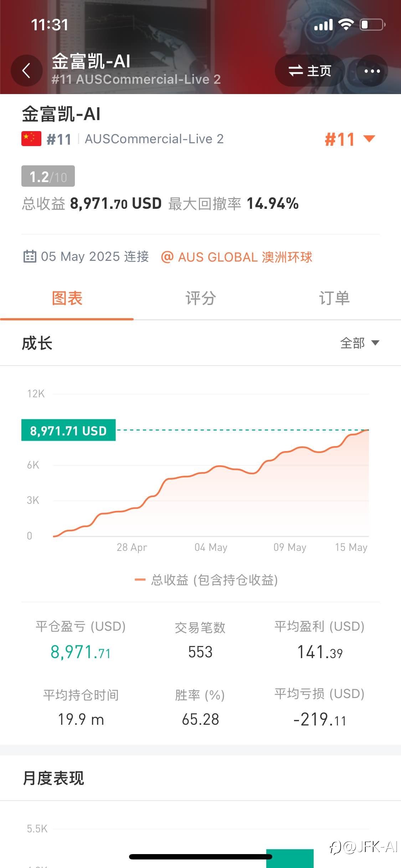Tap the back arrow in header

(x=27, y=71)
